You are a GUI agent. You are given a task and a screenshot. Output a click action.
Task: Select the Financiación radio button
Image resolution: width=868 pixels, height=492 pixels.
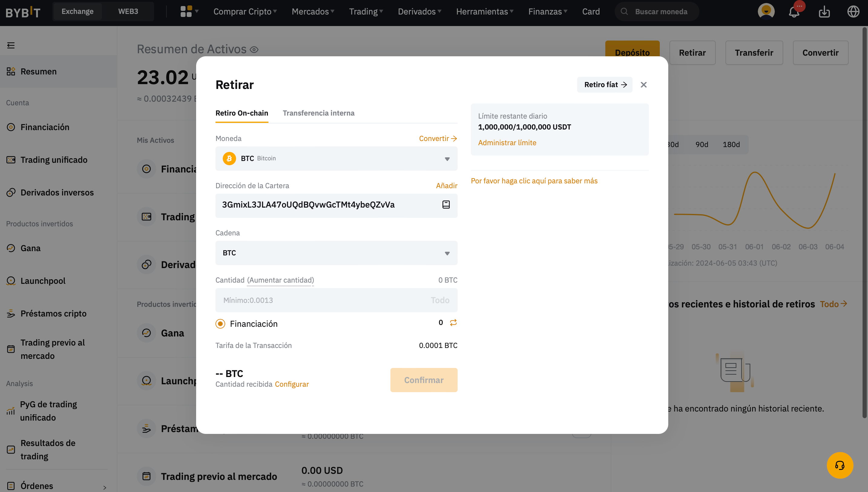220,324
